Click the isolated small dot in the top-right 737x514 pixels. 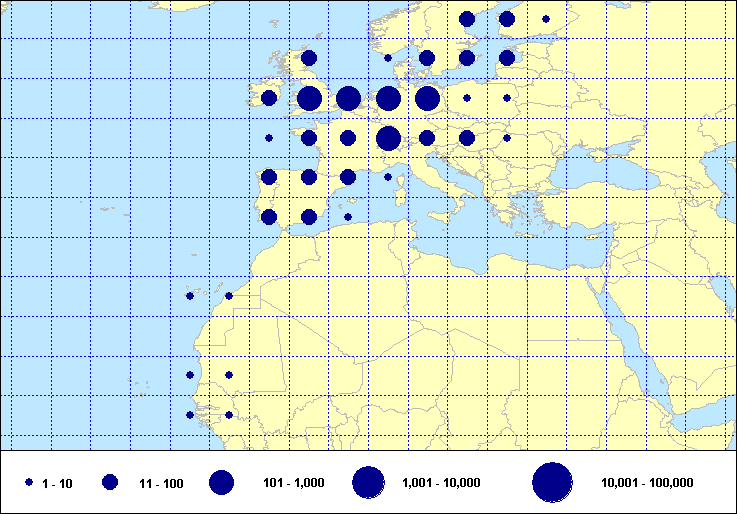[546, 19]
